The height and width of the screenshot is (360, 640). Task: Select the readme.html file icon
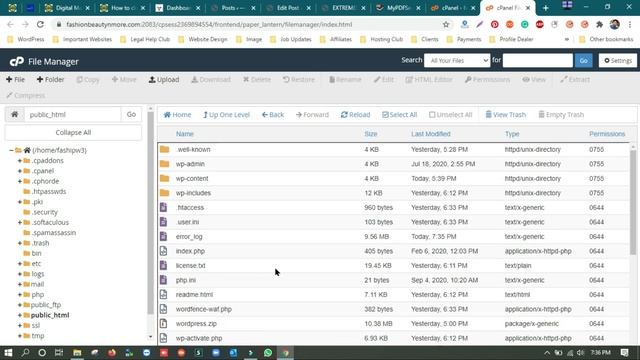tap(164, 295)
